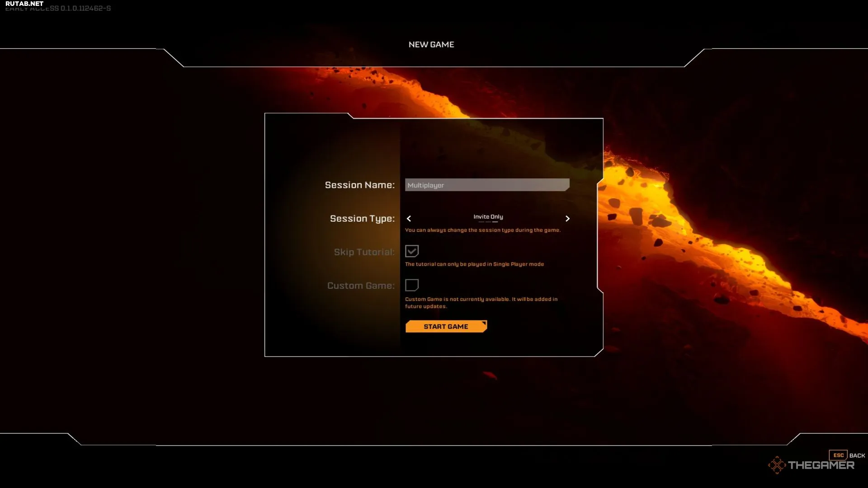
Task: Click the RUTAB.NET watermark
Action: point(24,3)
